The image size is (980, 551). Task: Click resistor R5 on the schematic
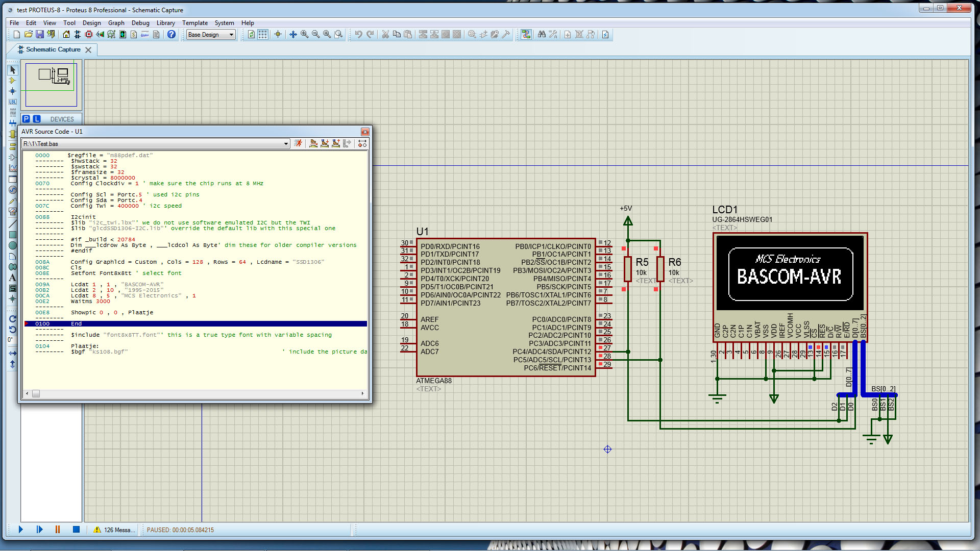pos(628,268)
